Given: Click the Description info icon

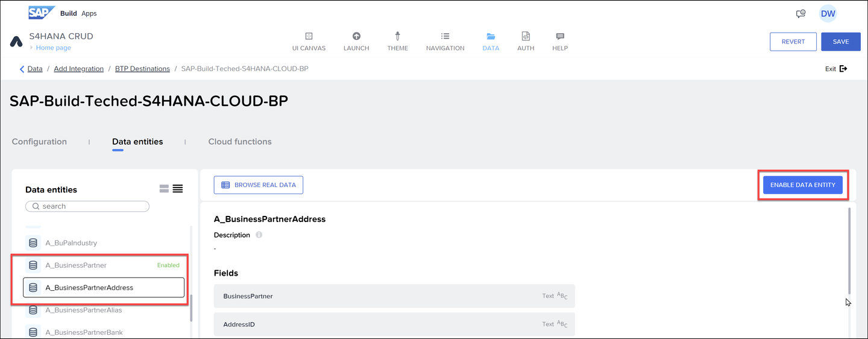Looking at the screenshot, I should pos(259,235).
